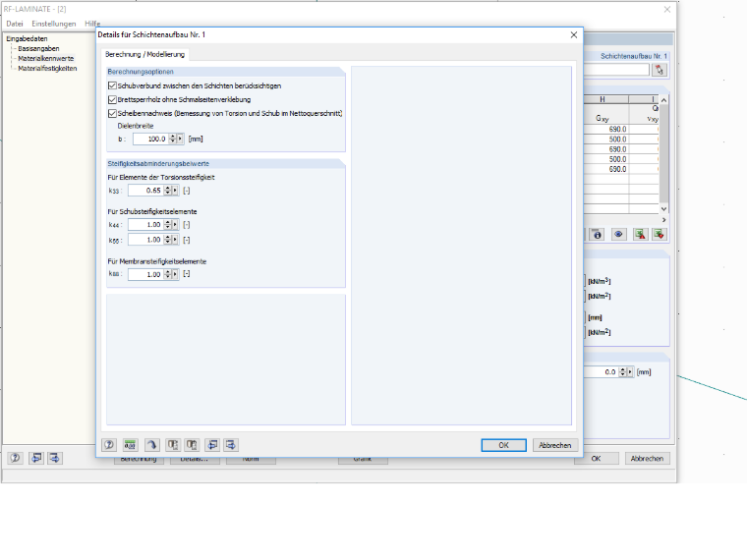
Task: Click the 0.00 units and decimals icon
Action: (x=130, y=445)
